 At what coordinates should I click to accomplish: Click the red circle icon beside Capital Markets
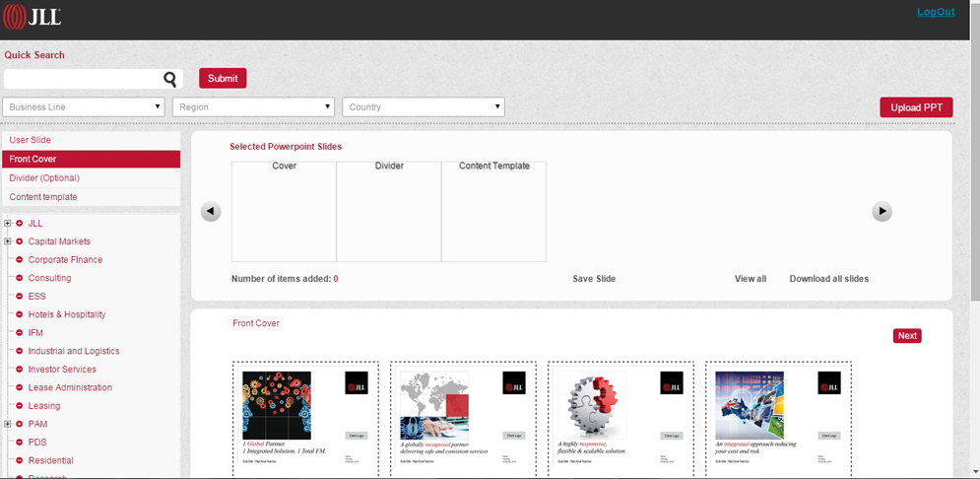20,241
